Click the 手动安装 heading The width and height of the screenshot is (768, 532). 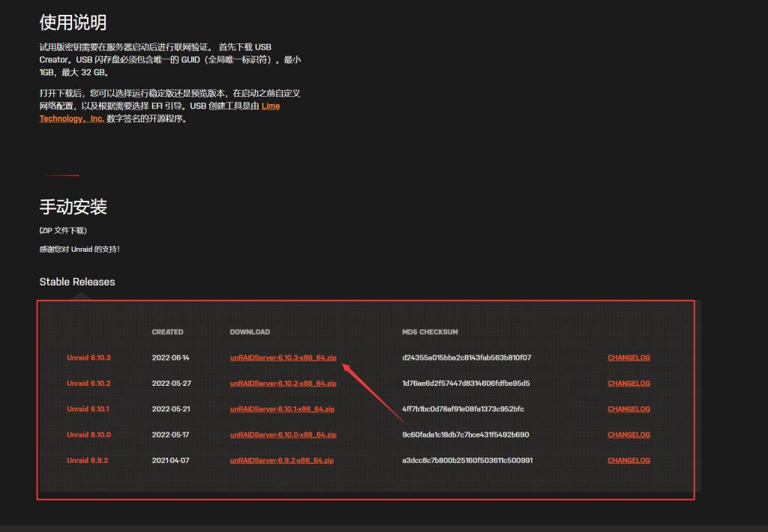coord(73,207)
